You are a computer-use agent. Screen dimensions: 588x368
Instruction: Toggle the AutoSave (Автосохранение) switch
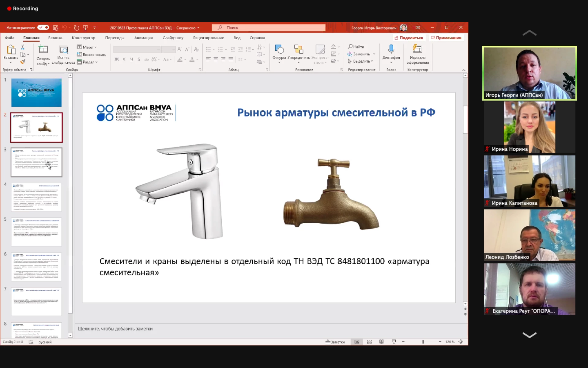click(43, 28)
